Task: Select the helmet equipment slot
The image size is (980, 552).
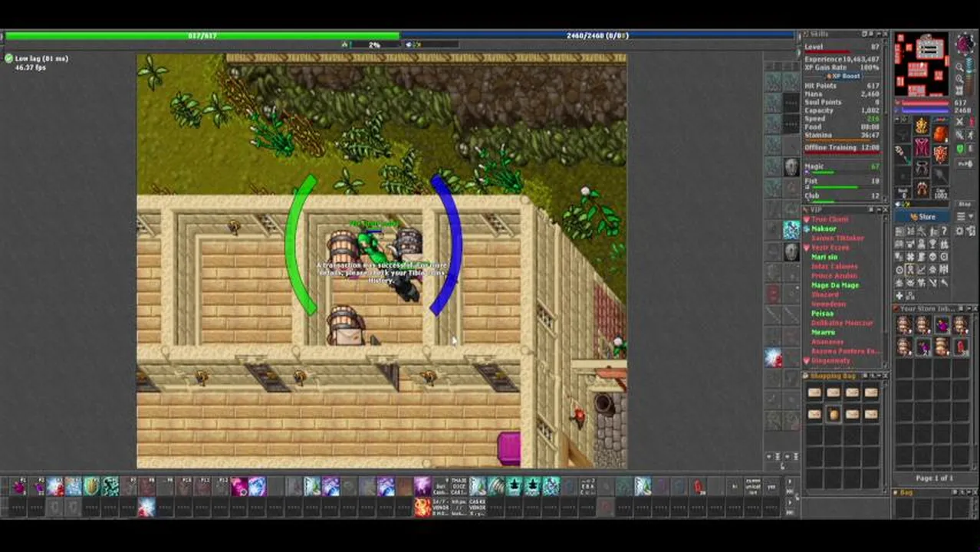Action: tap(922, 126)
